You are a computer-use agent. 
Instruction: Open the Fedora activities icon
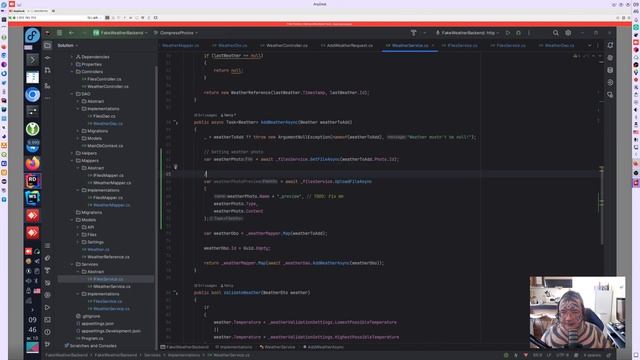[x=33, y=35]
